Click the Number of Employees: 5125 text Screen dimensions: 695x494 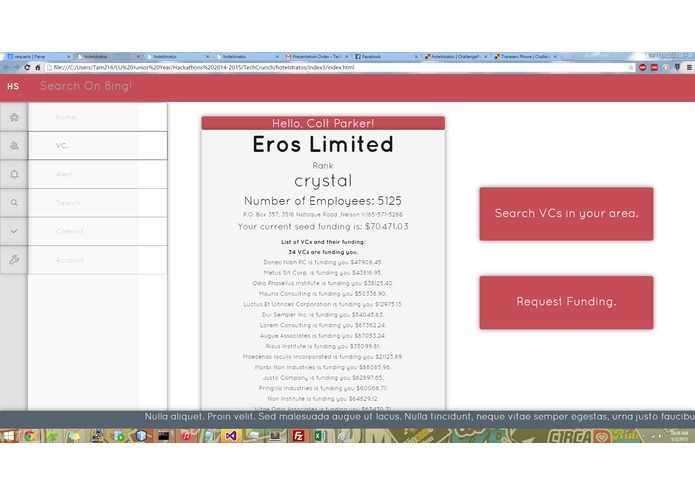(x=323, y=201)
